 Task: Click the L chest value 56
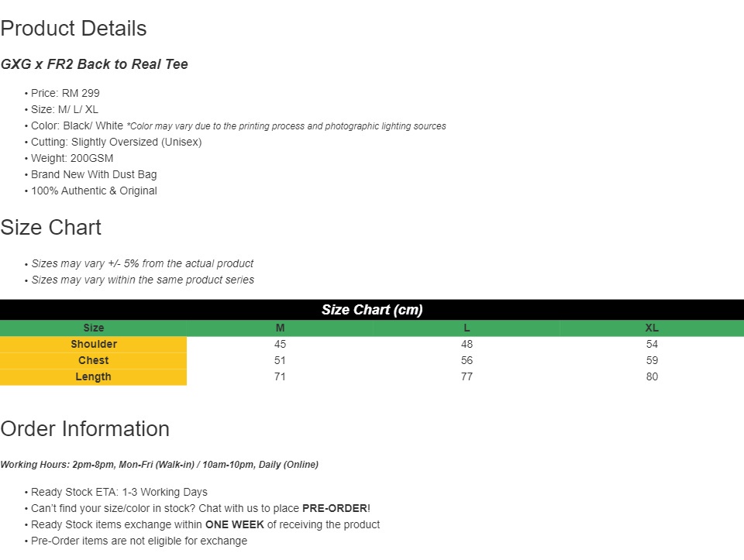click(x=467, y=361)
